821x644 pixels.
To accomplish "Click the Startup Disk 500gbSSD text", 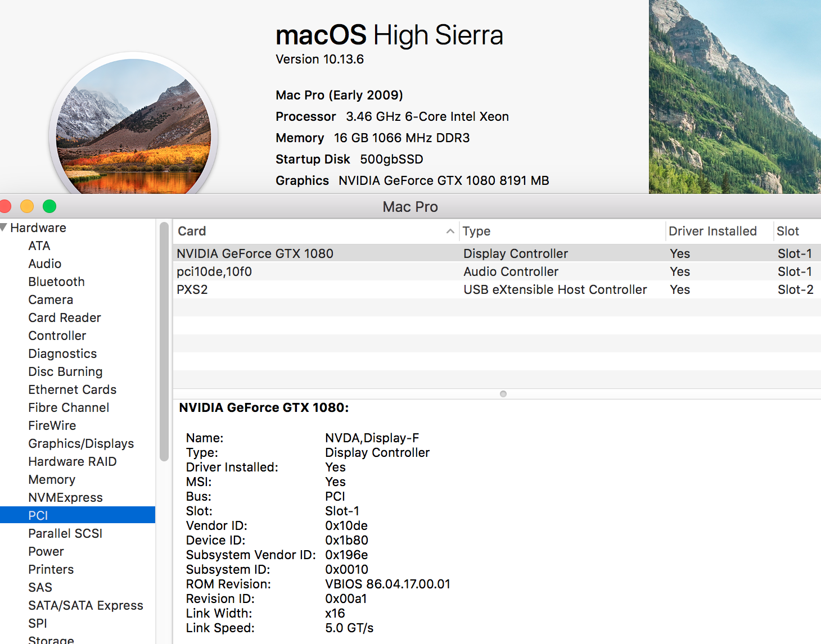I will (x=349, y=159).
